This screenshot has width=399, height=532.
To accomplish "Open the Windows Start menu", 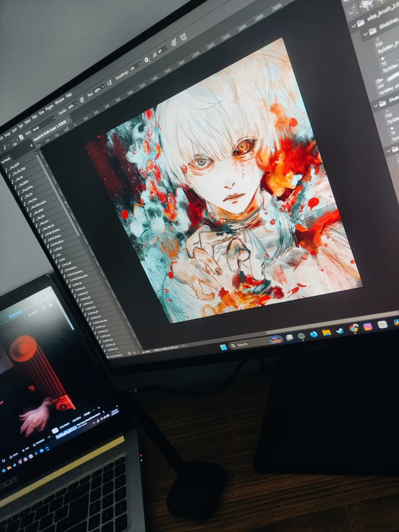I will [223, 347].
